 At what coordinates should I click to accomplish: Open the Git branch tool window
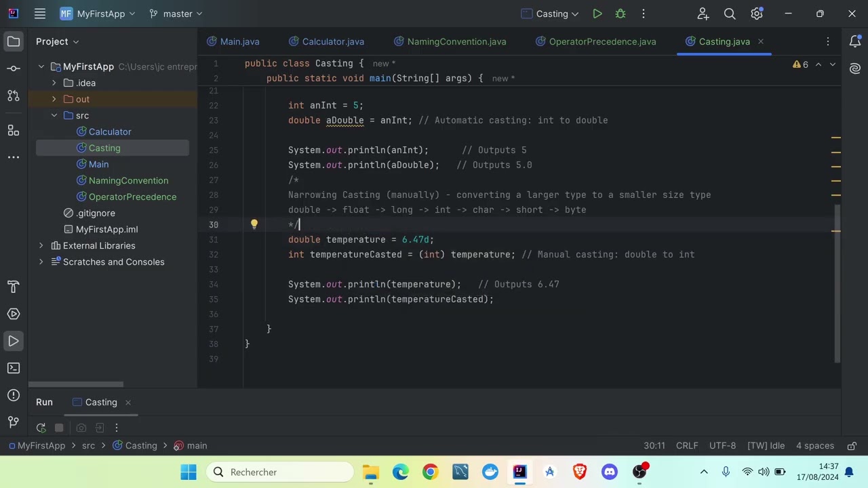click(14, 422)
